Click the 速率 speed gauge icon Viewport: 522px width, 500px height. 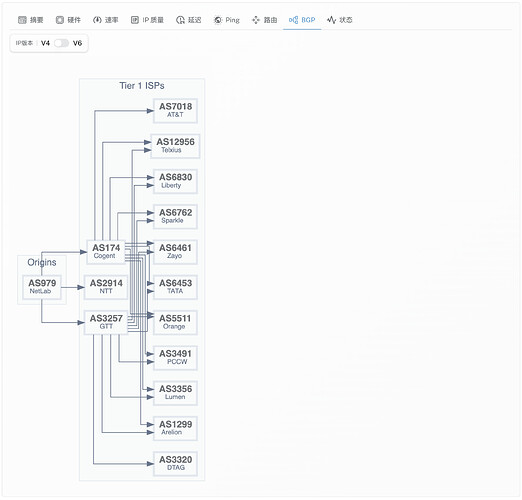(97, 20)
